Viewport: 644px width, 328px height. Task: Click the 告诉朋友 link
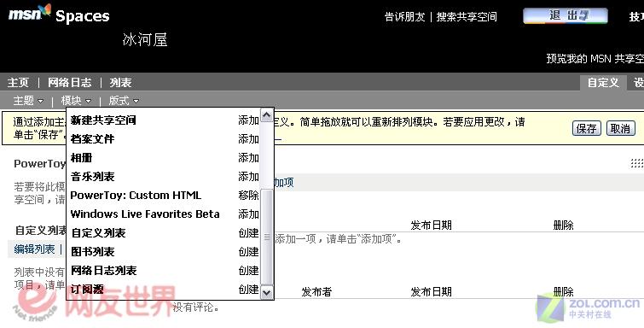[404, 17]
